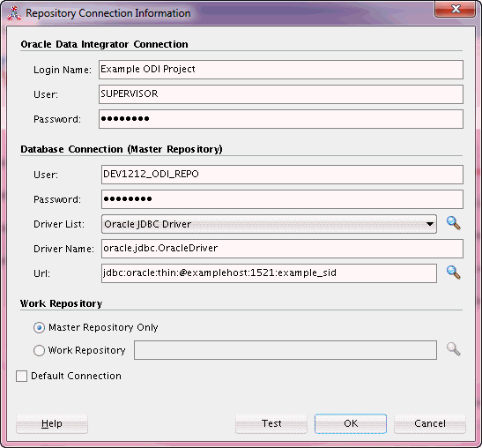Click the 'Driver List:' label
Viewport: 482px width, 448px height.
(x=59, y=224)
